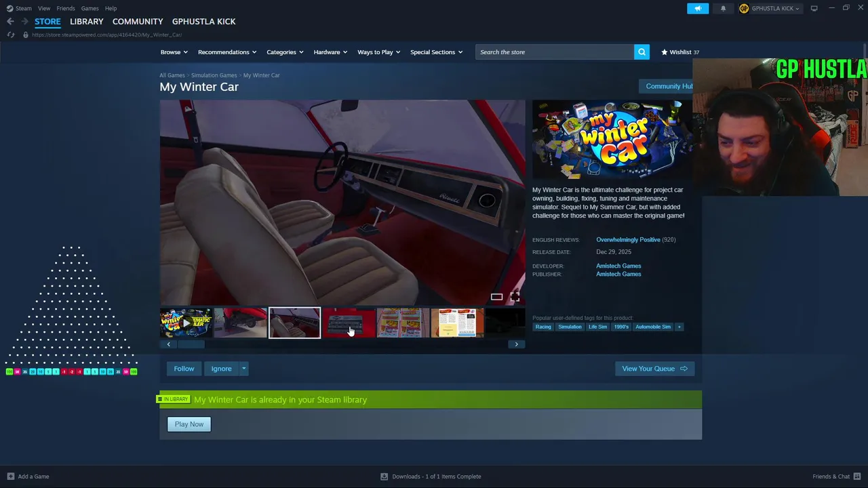
Task: Click the In Library badge
Action: coord(173,399)
